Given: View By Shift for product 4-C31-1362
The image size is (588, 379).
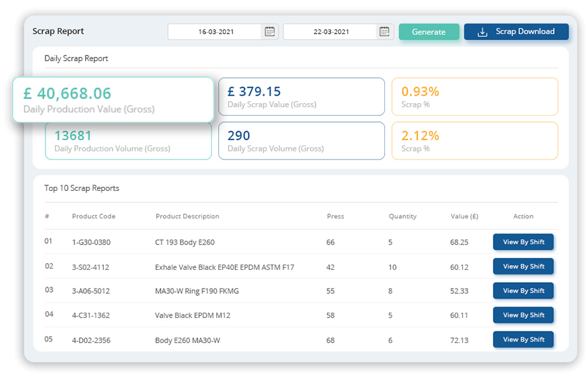Looking at the screenshot, I should [x=523, y=315].
